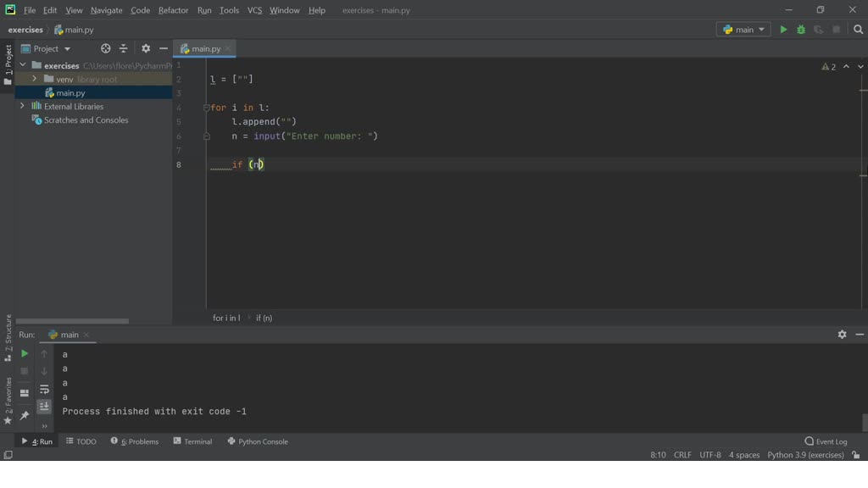Screen dimensions: 868x488
Task: Close the main.py editor tab
Action: (228, 48)
